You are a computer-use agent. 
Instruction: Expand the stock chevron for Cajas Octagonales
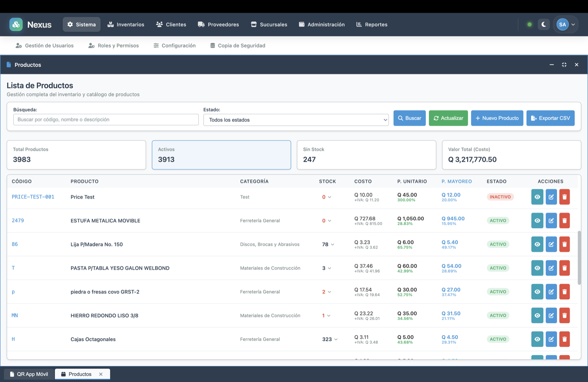tap(336, 339)
